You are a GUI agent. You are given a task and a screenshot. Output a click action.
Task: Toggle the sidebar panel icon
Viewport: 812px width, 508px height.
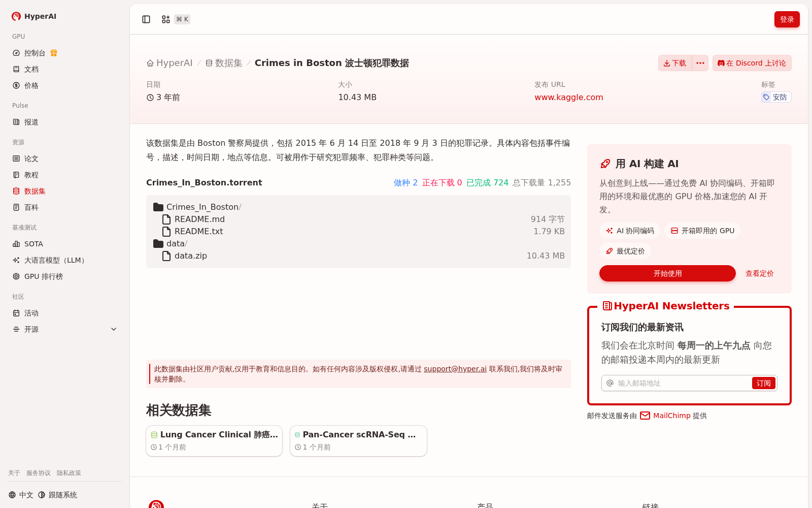(x=146, y=19)
